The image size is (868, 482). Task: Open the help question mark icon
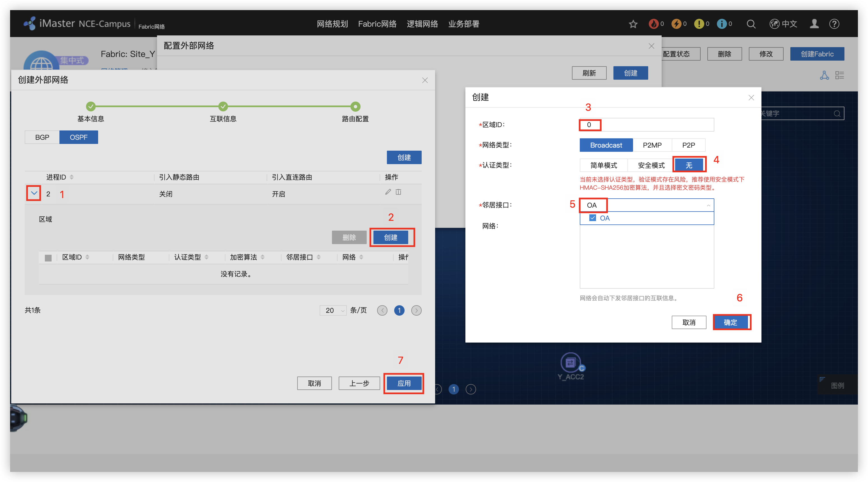pos(834,24)
